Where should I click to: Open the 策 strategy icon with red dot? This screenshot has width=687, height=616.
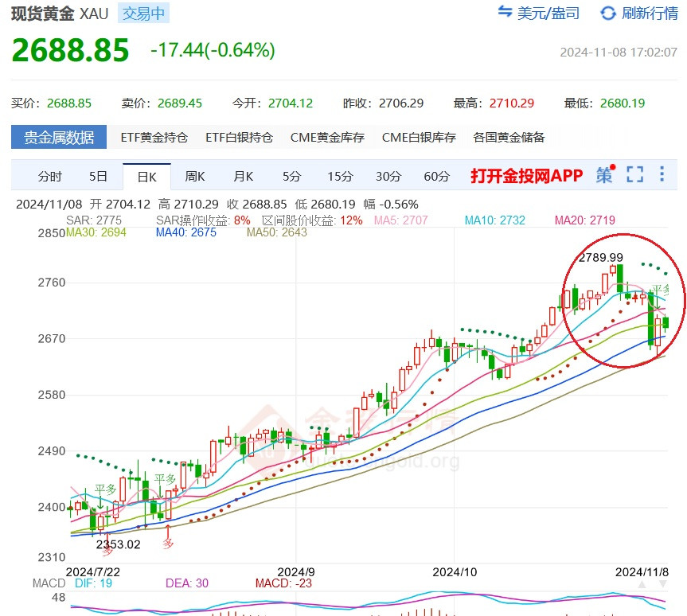point(605,175)
